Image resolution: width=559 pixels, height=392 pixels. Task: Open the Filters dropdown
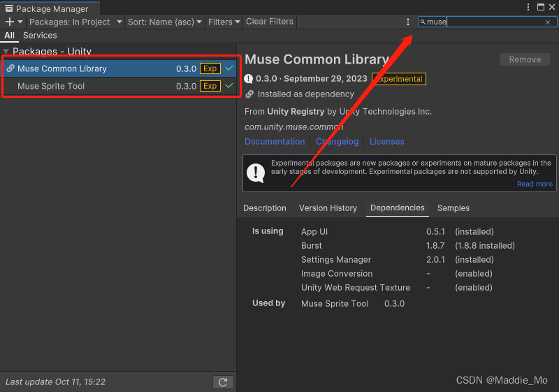tap(224, 22)
